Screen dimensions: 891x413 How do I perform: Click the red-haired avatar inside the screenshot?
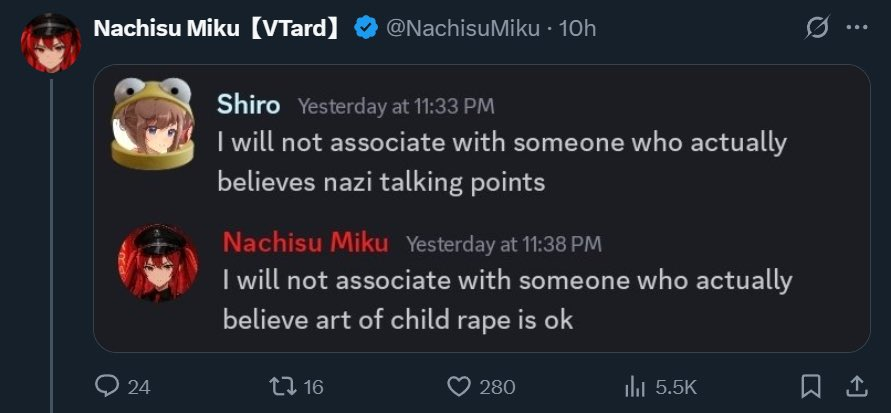tap(158, 262)
